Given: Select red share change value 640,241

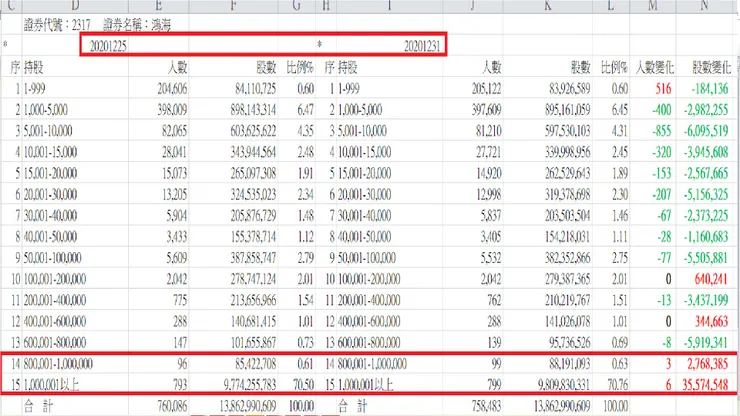Looking at the screenshot, I should tap(711, 279).
